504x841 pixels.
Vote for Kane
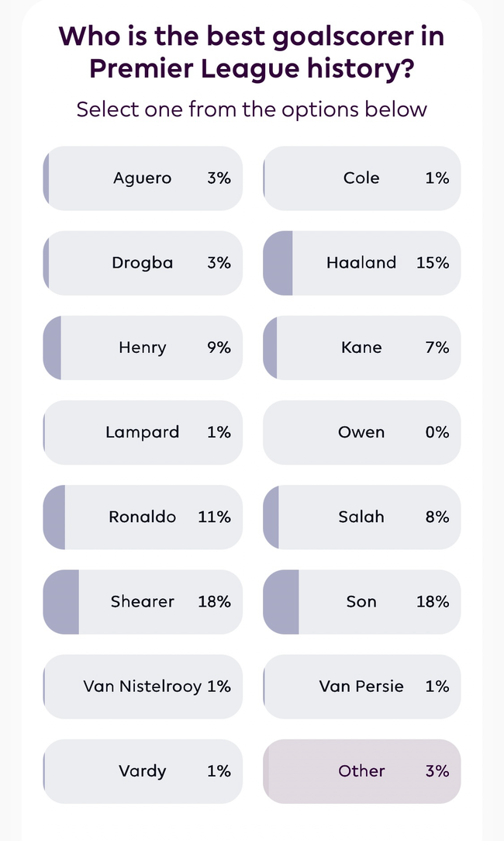pos(362,348)
